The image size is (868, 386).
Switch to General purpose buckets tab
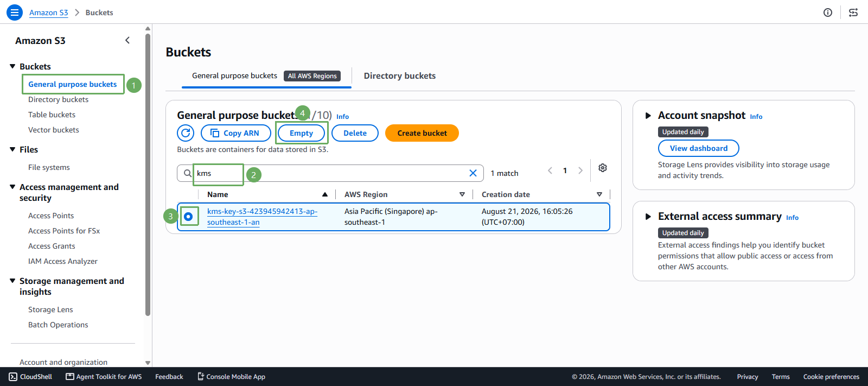[x=266, y=76]
